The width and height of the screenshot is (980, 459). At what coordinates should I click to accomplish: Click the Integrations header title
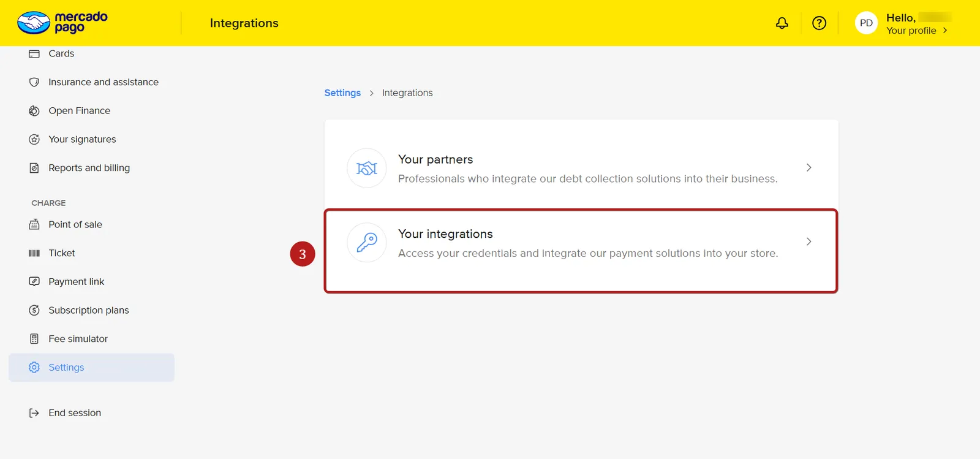244,23
